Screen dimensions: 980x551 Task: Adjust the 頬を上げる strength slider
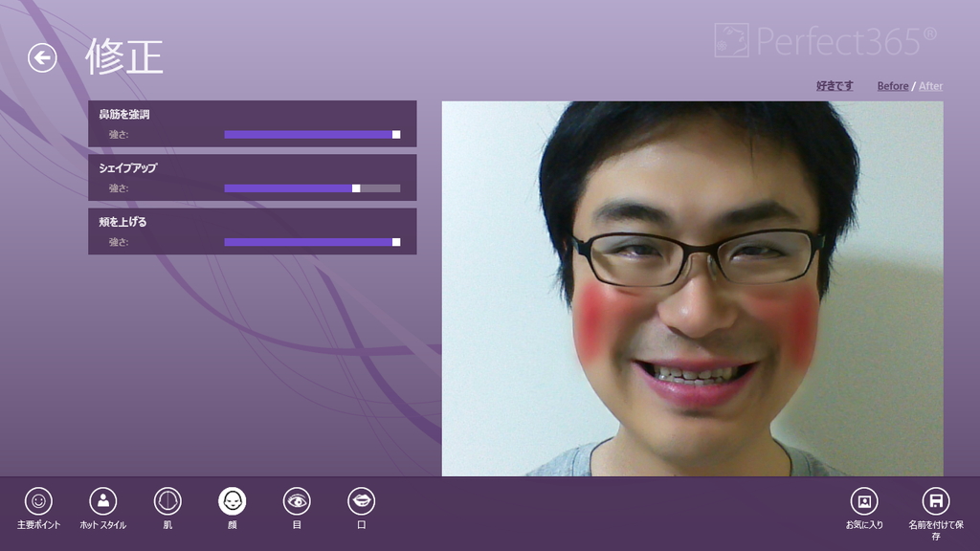[x=312, y=242]
